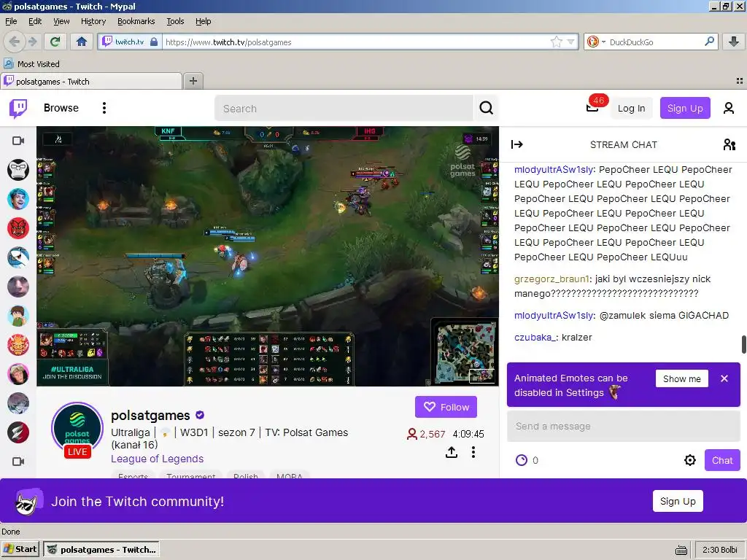The width and height of the screenshot is (747, 560).
Task: Click the grzegorz_braun1 username in chat
Action: [551, 279]
